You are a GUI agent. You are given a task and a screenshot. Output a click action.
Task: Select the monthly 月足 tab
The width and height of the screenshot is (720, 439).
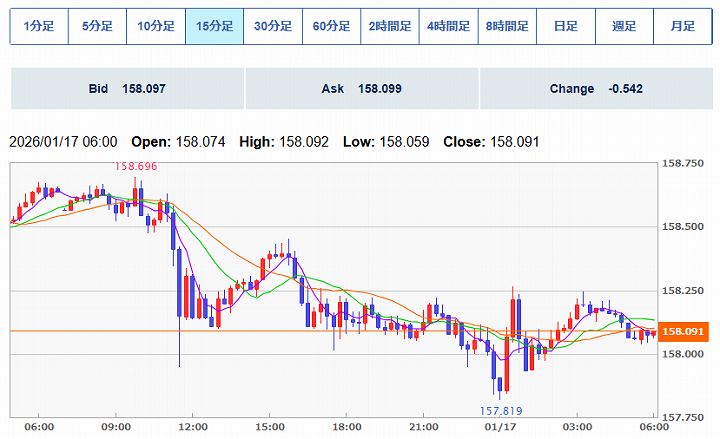tap(682, 27)
